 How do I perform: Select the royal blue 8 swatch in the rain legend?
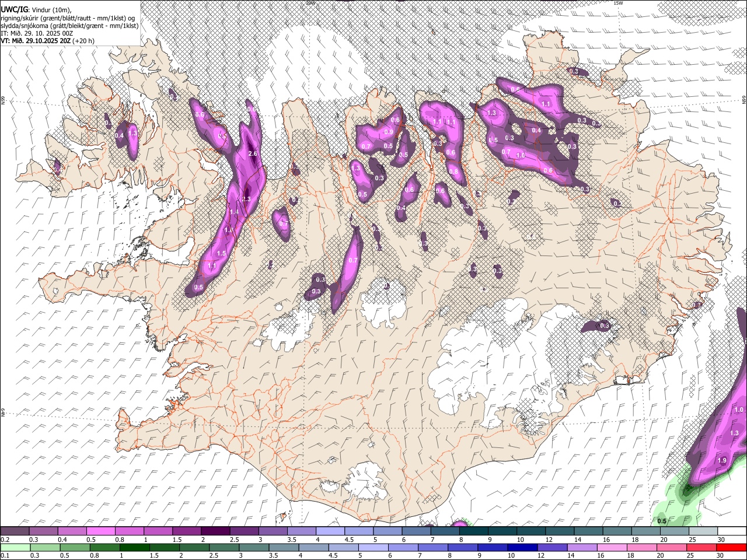463,547
